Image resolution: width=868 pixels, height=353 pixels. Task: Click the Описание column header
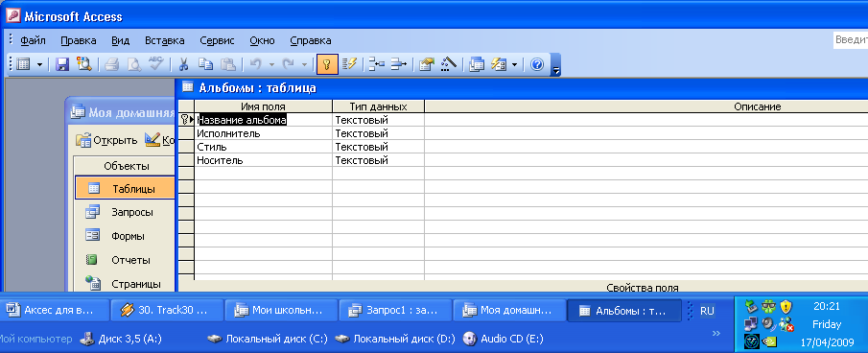pos(646,106)
